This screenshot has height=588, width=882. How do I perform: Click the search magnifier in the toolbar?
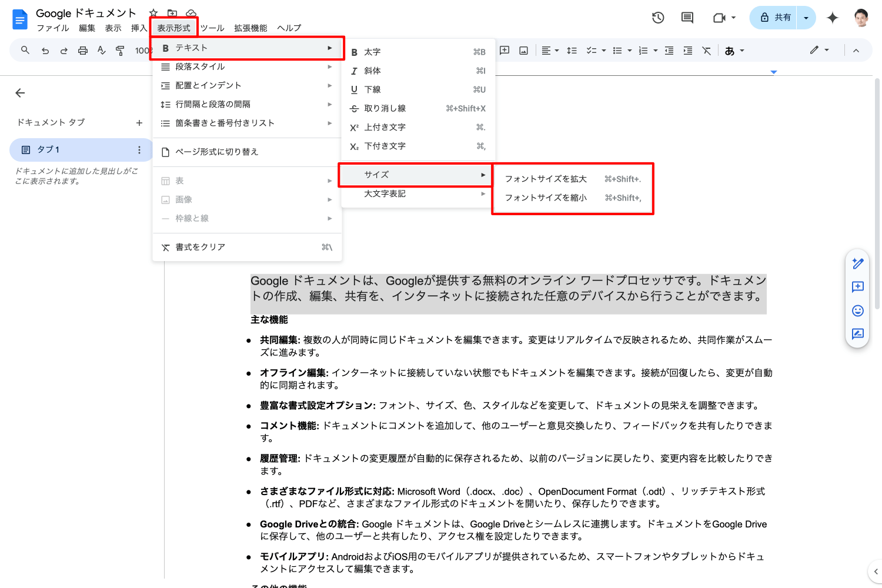(25, 51)
